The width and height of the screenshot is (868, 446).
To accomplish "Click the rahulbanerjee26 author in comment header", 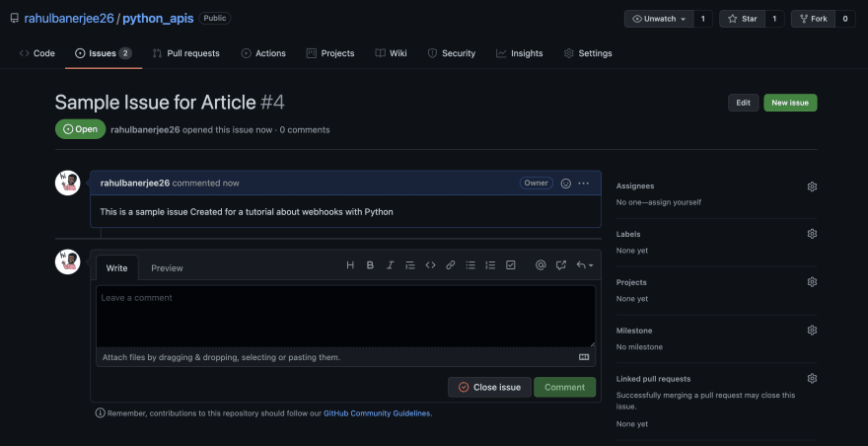I will (x=134, y=183).
